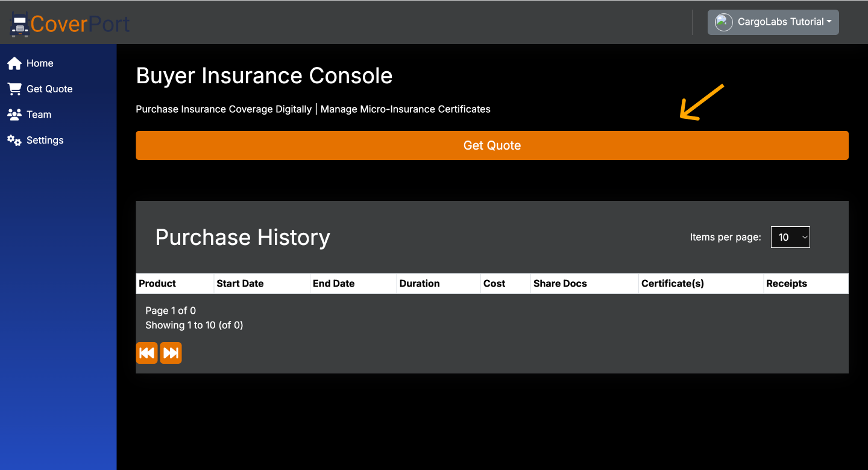Click the Receipts column header
Screen dimensions: 868x470
pos(786,284)
